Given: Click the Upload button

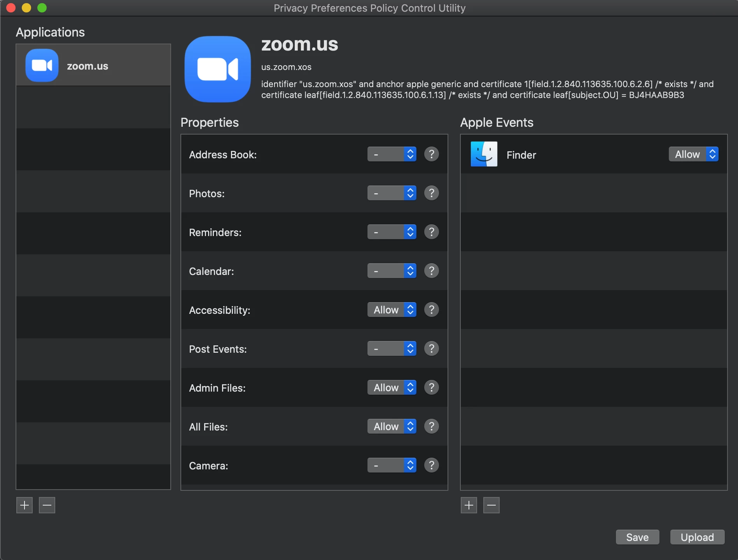Looking at the screenshot, I should 698,537.
